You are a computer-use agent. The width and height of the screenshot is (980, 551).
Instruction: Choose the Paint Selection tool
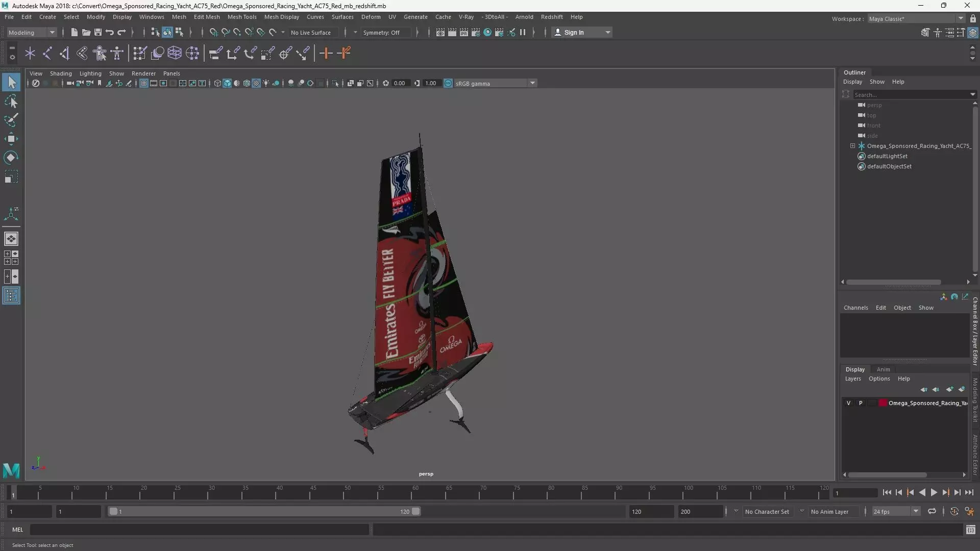coord(11,120)
